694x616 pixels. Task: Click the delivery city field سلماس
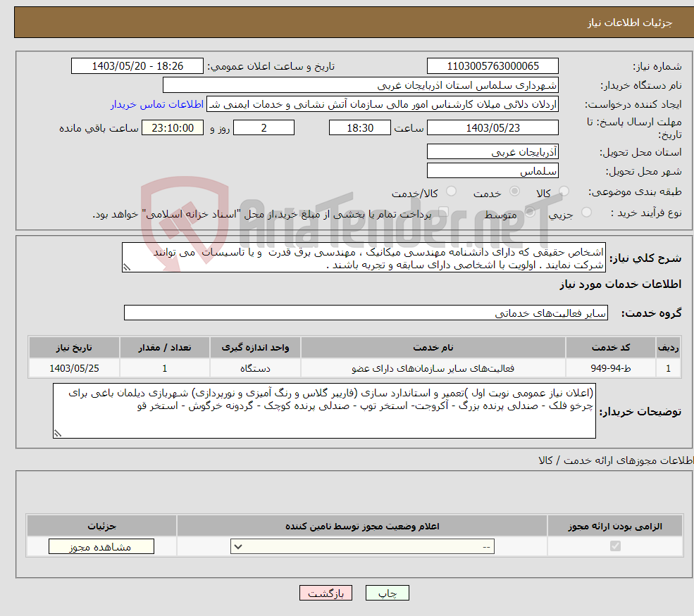coord(492,170)
